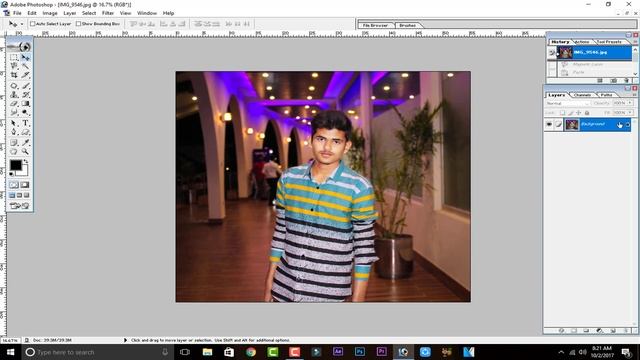Open the Layer menu
Viewport: 640px width, 360px height.
(x=69, y=13)
